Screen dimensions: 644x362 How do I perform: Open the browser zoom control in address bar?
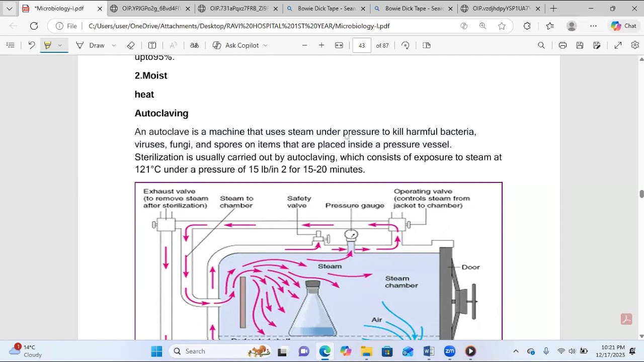[482, 26]
